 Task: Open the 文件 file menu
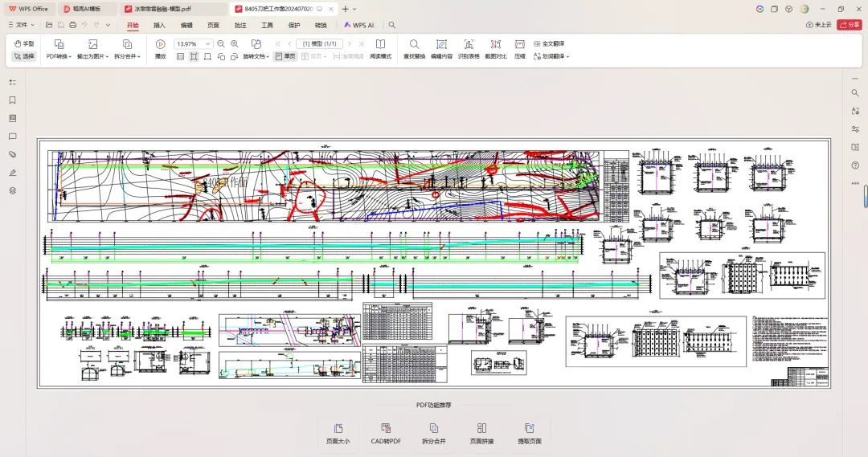(x=22, y=25)
